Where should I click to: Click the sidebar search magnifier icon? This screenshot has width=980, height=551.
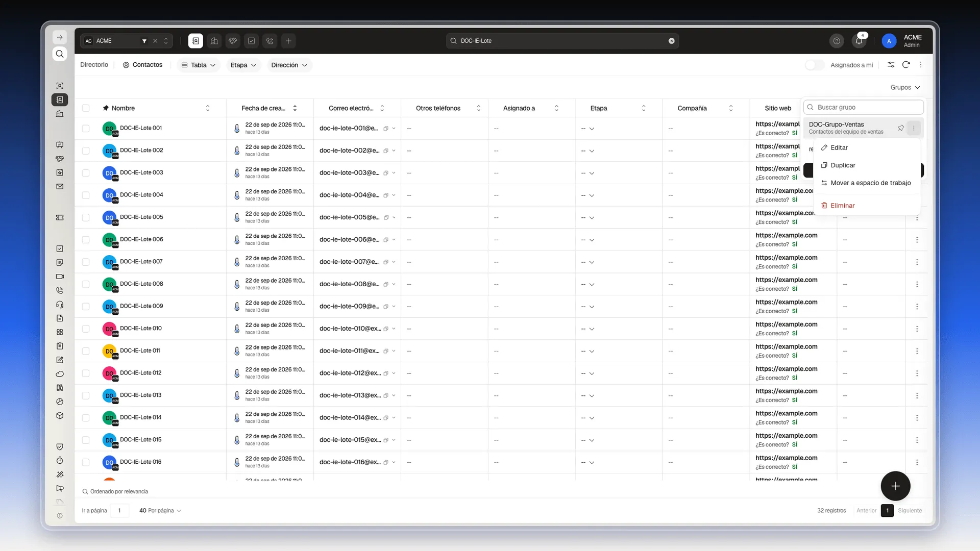(60, 54)
